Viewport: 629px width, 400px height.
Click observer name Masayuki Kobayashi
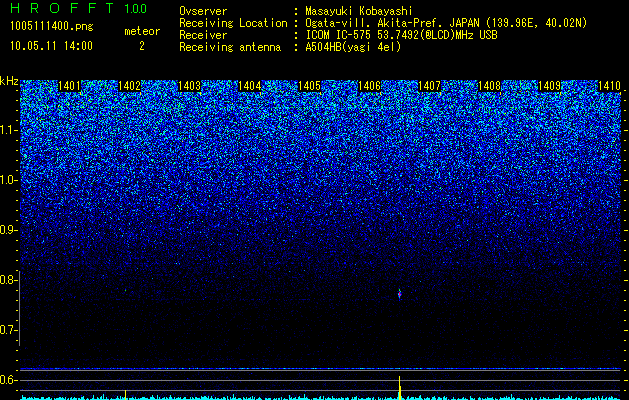point(359,11)
